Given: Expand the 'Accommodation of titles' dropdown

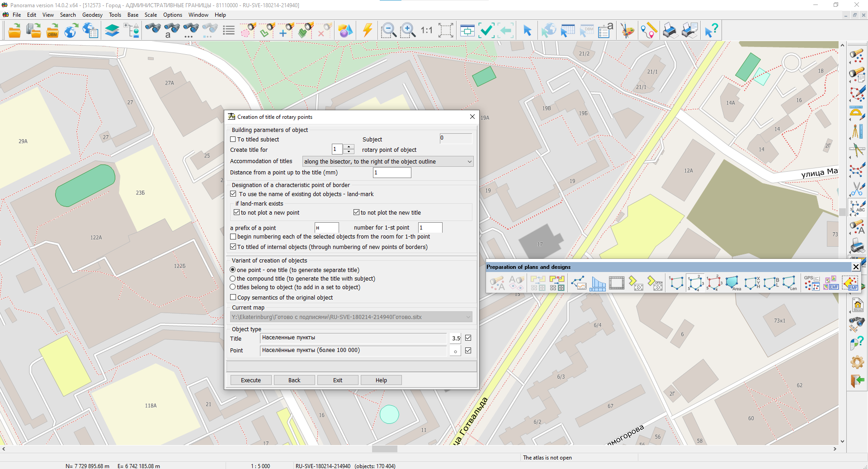Looking at the screenshot, I should [469, 162].
